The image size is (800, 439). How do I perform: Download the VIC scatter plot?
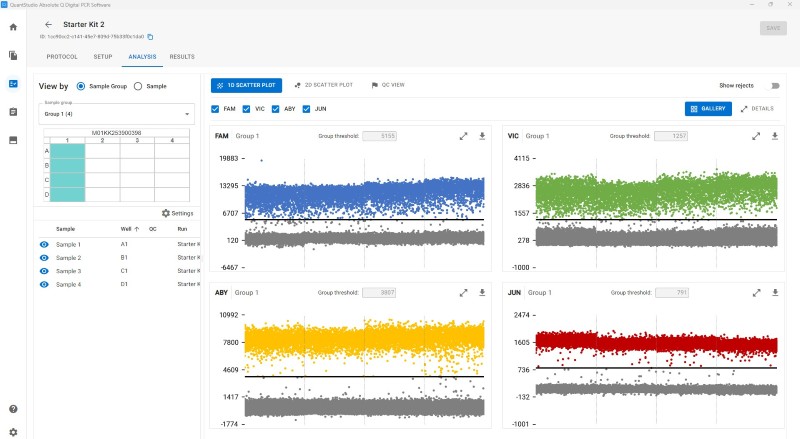tap(774, 136)
